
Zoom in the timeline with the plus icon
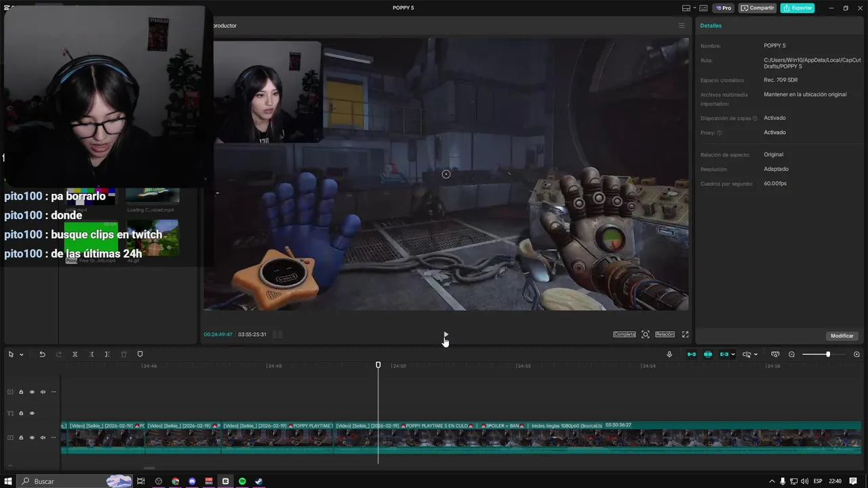856,354
